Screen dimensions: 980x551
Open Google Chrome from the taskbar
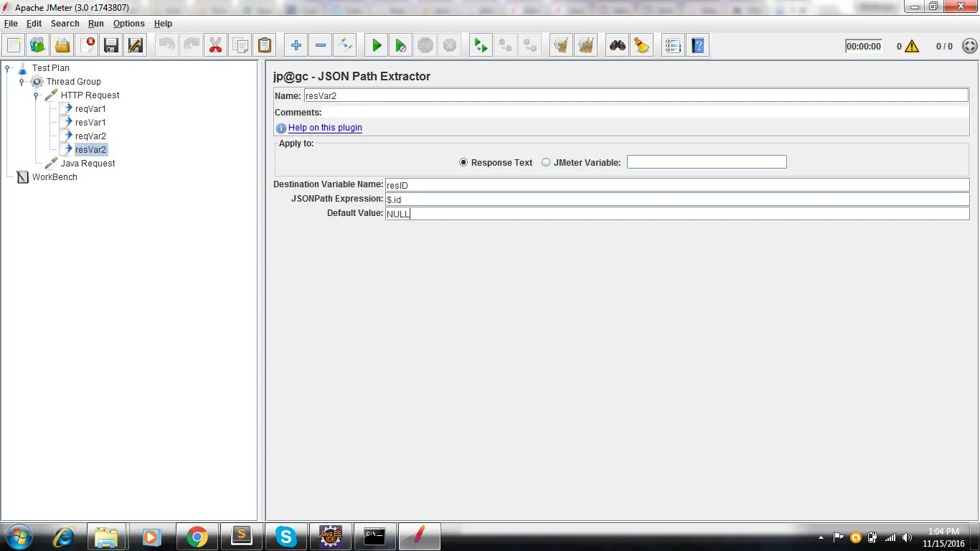click(x=197, y=537)
